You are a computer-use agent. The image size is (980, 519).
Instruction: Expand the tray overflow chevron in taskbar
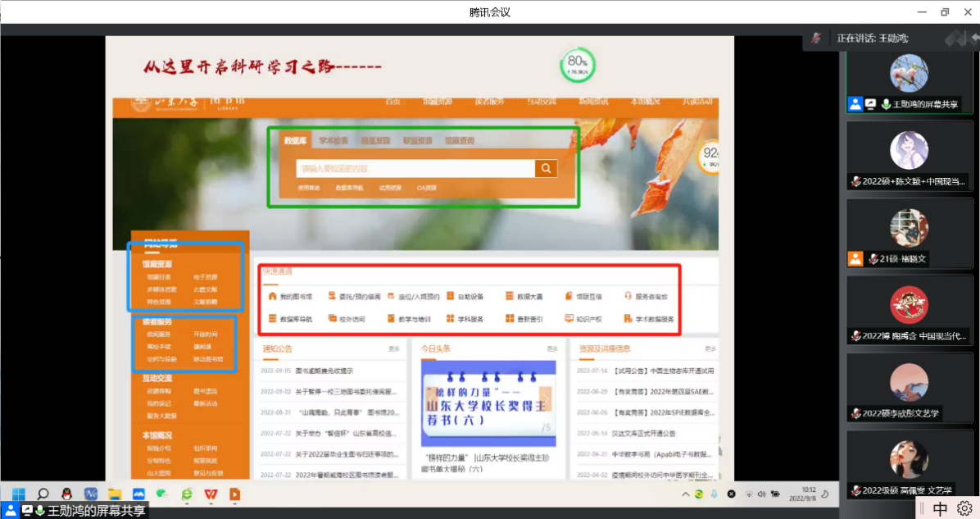click(686, 494)
